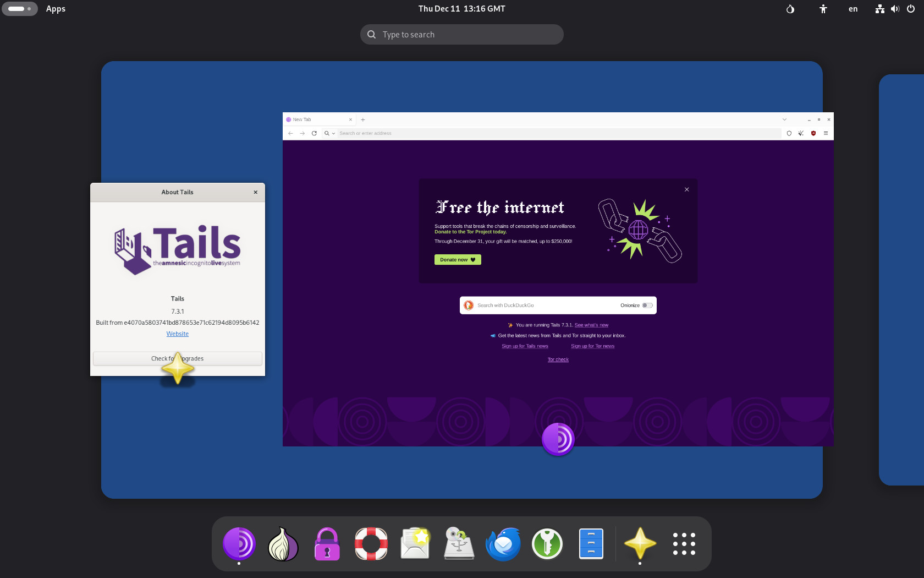Launch Tor Browser from the dock
The width and height of the screenshot is (924, 578).
click(x=239, y=543)
